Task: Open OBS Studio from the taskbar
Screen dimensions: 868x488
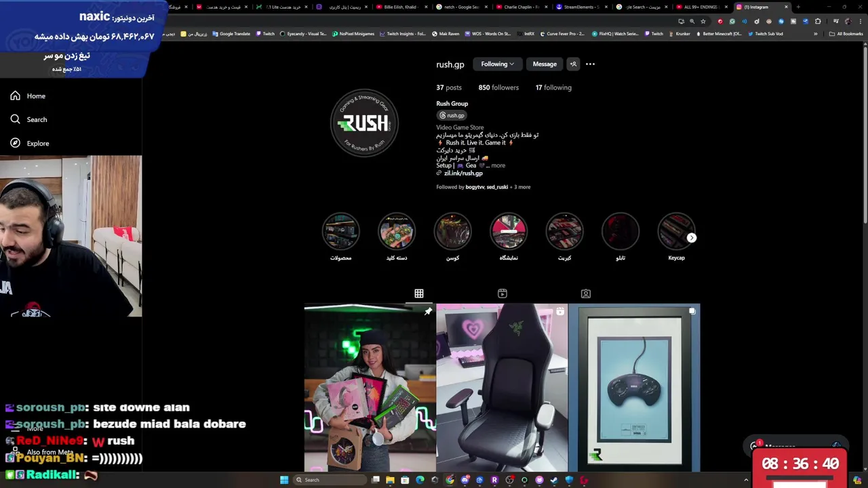Action: [x=509, y=480]
